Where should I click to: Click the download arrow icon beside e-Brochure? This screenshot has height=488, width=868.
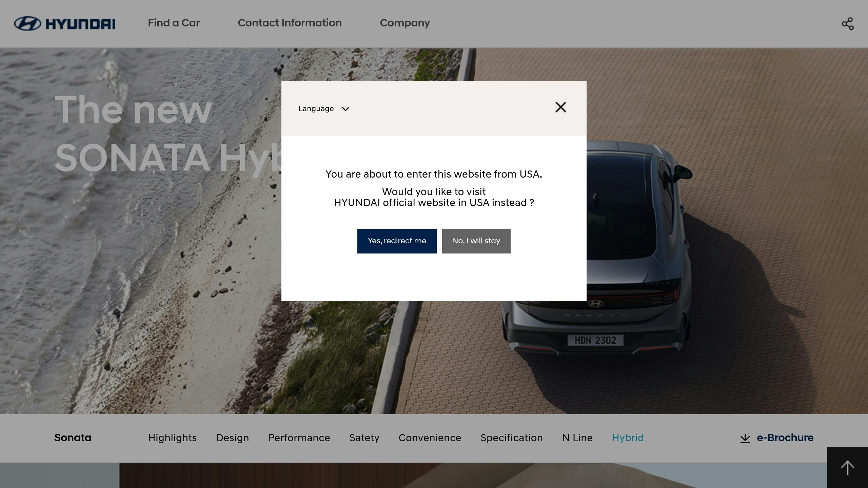pyautogui.click(x=745, y=439)
